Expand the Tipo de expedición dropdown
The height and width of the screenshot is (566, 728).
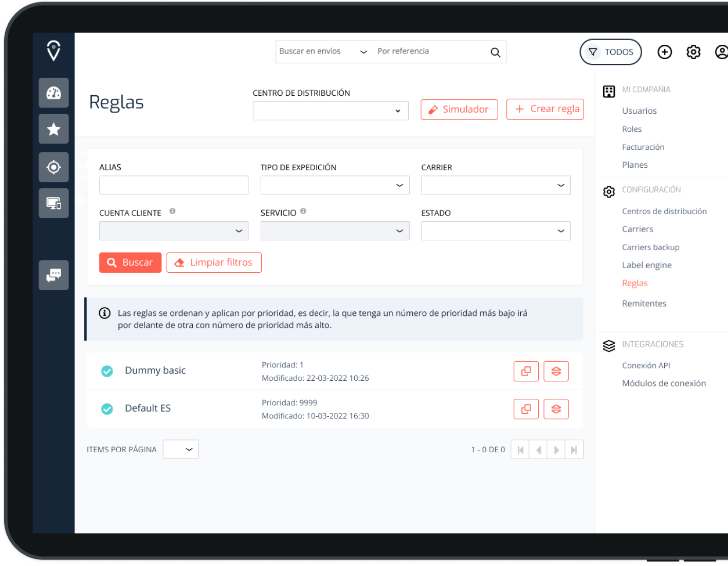point(335,185)
